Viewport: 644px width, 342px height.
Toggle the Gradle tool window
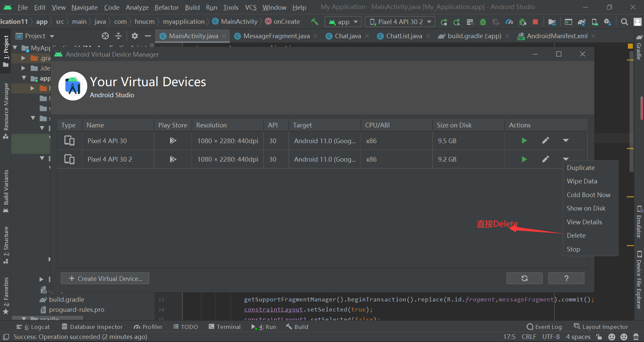tap(639, 47)
